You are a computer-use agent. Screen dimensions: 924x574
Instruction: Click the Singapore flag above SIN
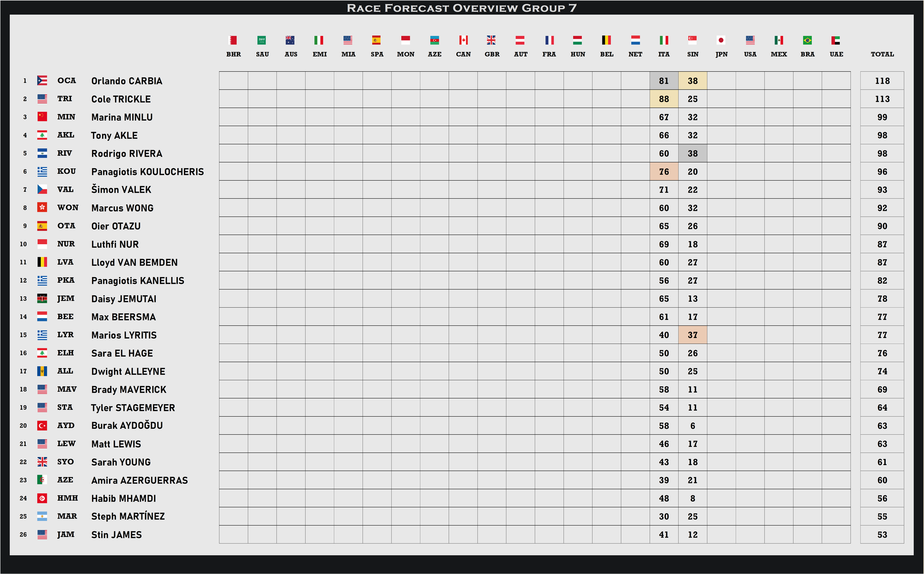[x=693, y=40]
